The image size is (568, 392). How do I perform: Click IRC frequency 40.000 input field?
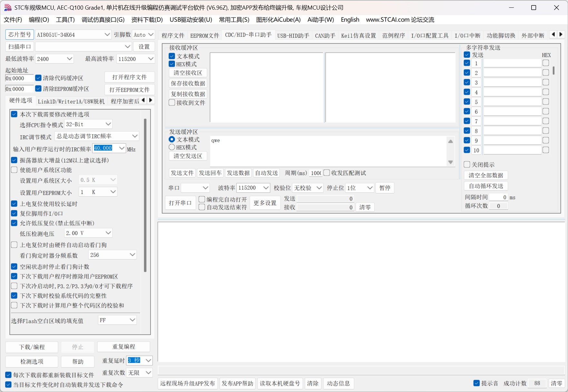coord(106,148)
